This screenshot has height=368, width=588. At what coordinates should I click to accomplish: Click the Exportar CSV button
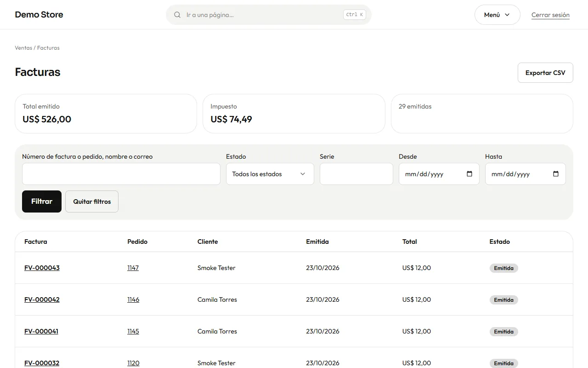(545, 73)
